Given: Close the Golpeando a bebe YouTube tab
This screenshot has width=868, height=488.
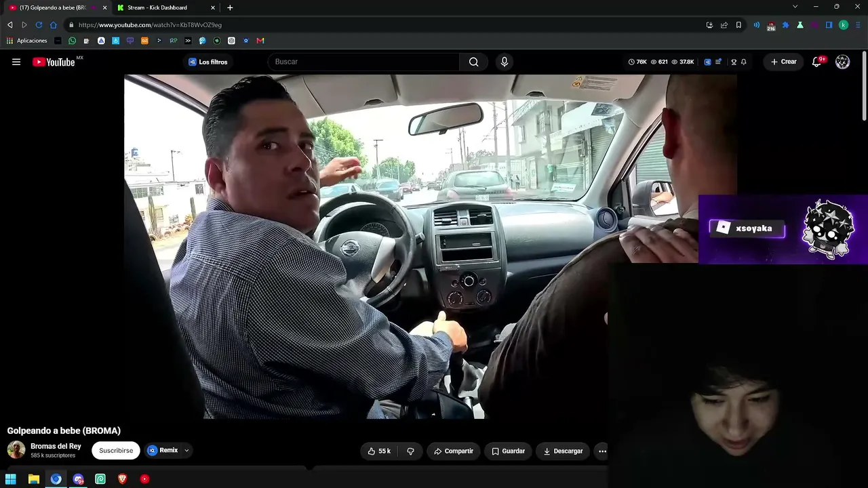Looking at the screenshot, I should 104,7.
